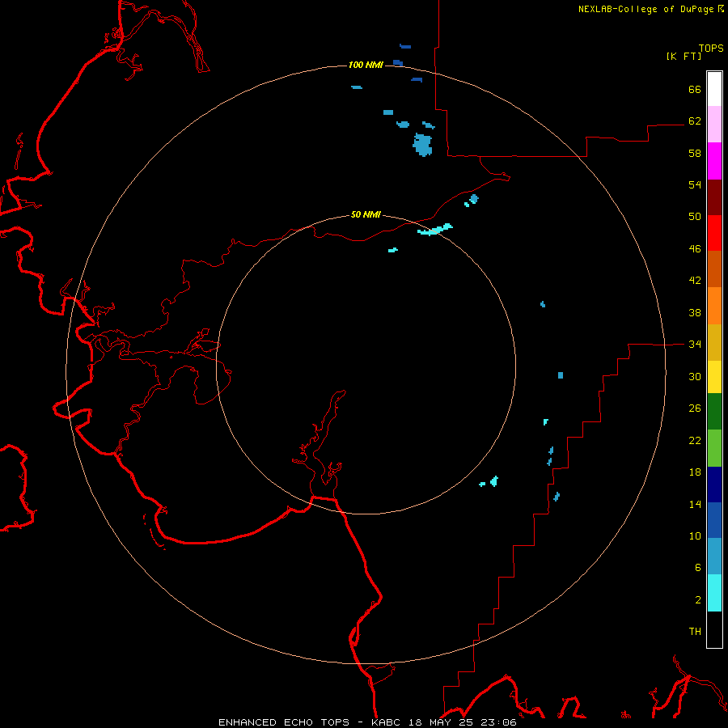
Task: Click the legend value 46
Action: [x=695, y=249]
